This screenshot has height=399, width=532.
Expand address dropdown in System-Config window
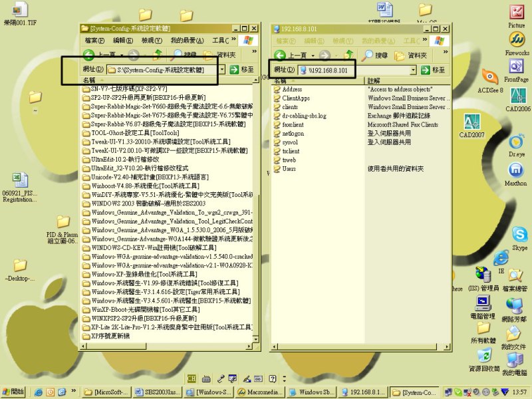point(222,70)
